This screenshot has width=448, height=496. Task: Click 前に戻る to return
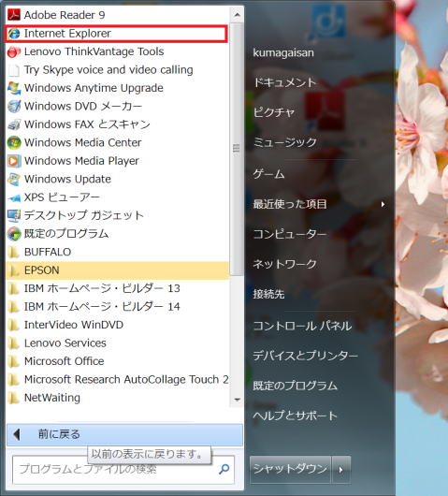(125, 434)
